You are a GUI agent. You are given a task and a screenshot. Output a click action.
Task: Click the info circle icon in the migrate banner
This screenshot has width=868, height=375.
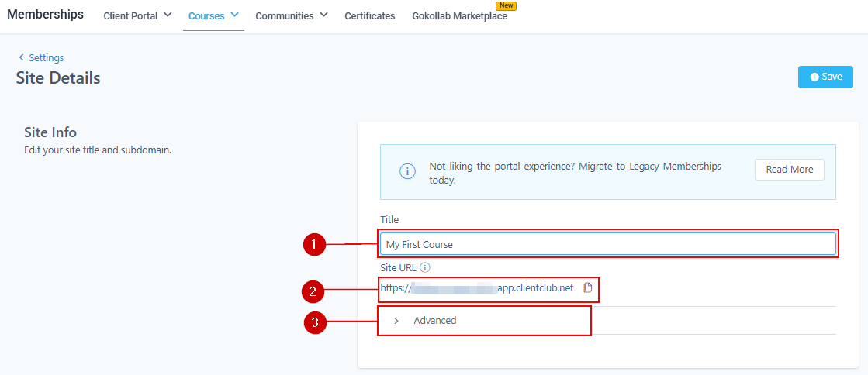pyautogui.click(x=407, y=172)
